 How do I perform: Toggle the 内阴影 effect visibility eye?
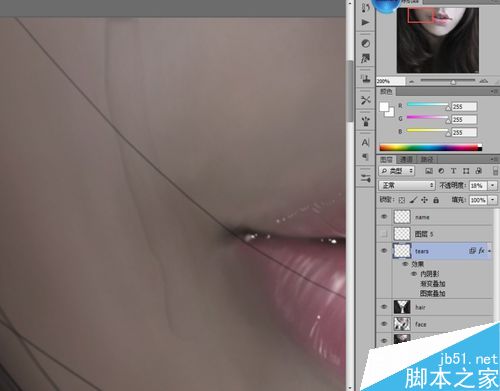(x=414, y=274)
